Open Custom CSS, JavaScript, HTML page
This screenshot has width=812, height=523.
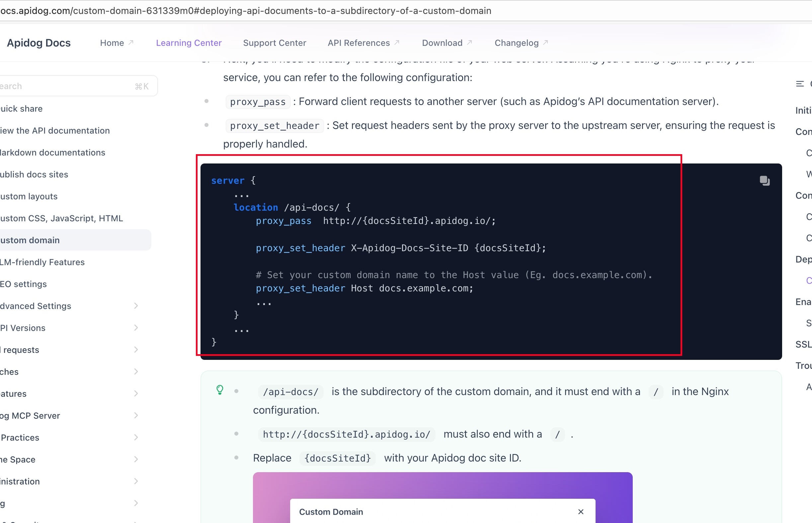pos(61,218)
